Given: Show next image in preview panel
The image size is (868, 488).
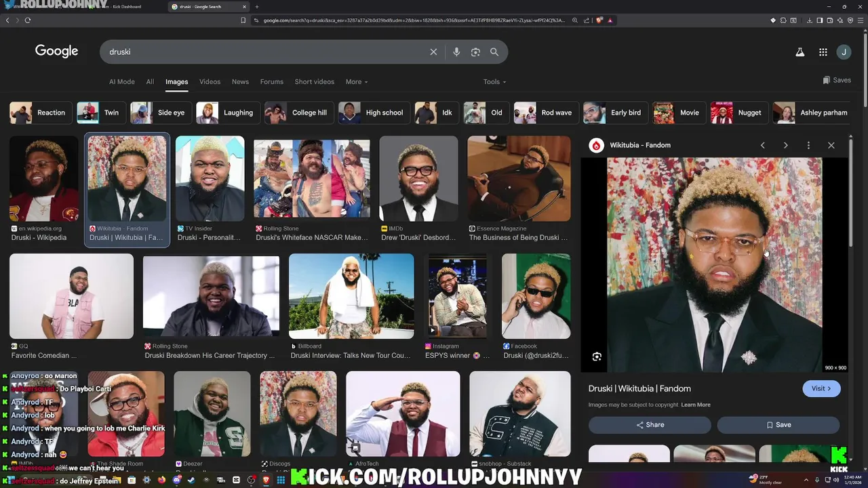Looking at the screenshot, I should point(785,145).
